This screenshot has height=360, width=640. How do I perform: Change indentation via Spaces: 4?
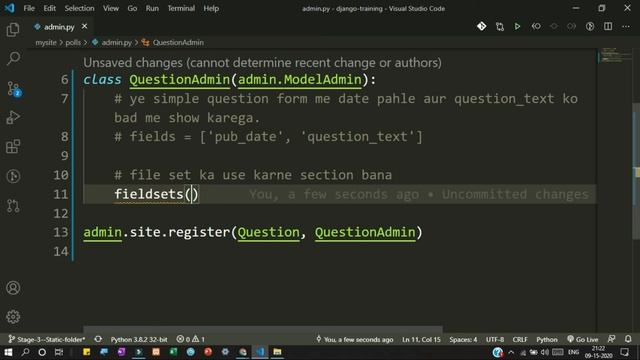463,339
